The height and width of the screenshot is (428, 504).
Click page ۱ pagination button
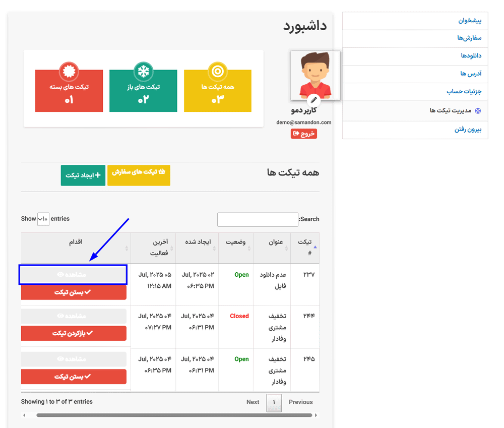(x=274, y=403)
